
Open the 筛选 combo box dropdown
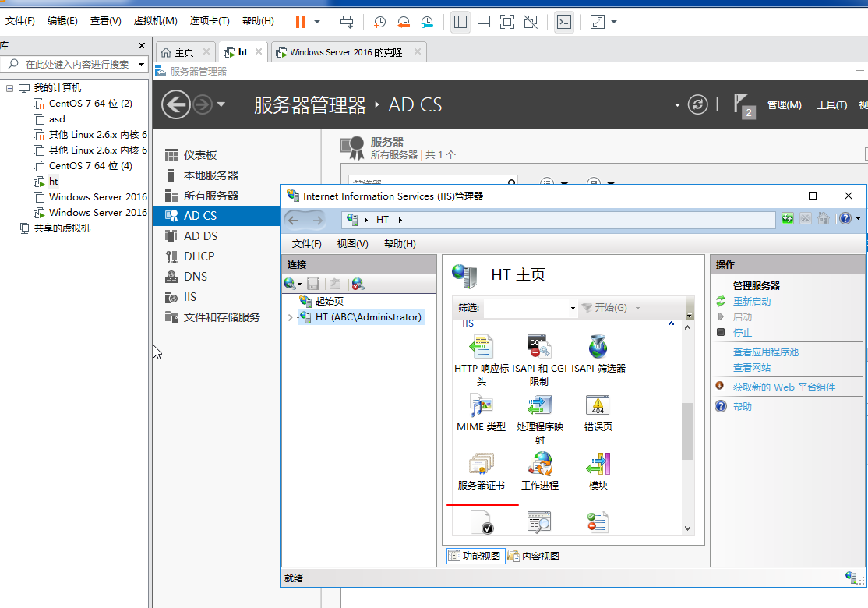click(573, 308)
